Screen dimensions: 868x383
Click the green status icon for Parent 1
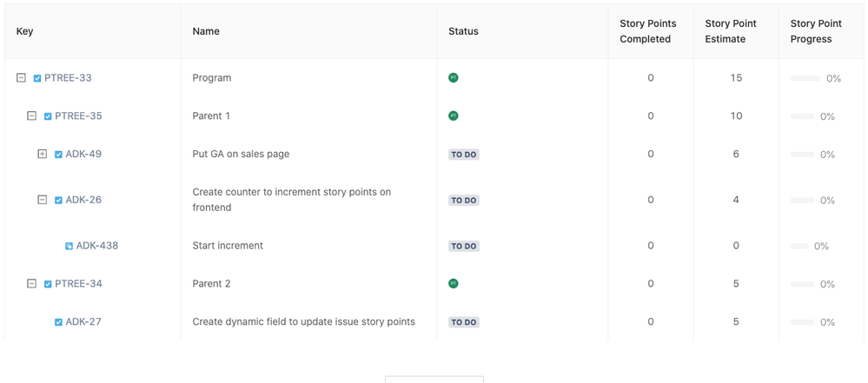(x=454, y=116)
